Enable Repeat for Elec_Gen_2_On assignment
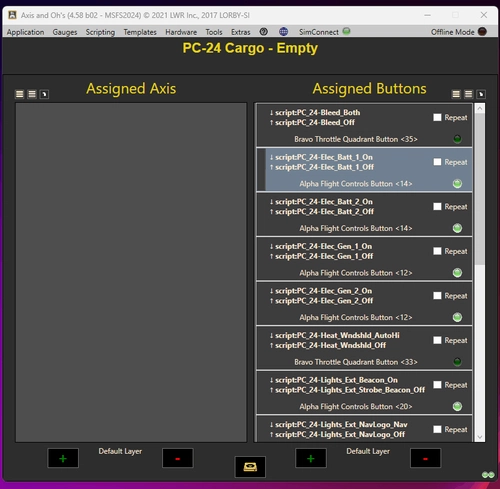This screenshot has height=489, width=500. click(x=437, y=296)
